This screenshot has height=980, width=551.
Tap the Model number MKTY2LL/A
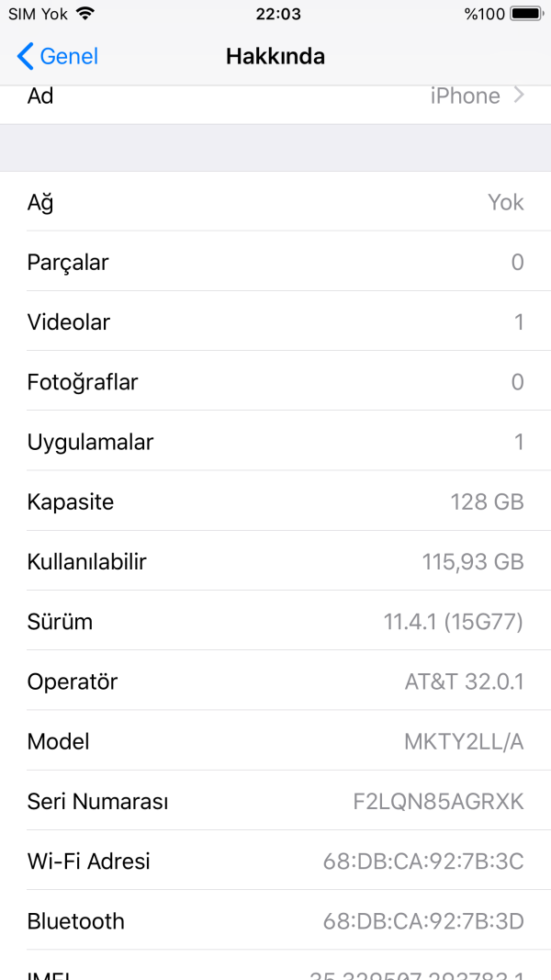point(464,741)
